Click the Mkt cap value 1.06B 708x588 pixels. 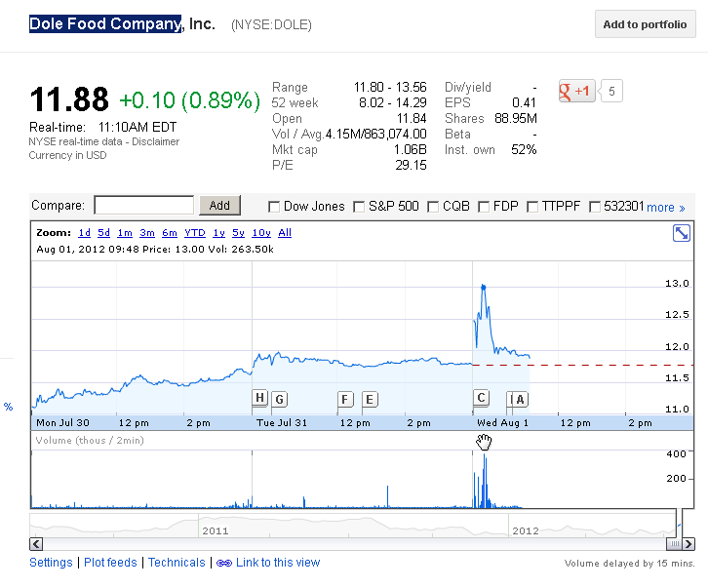(x=410, y=149)
